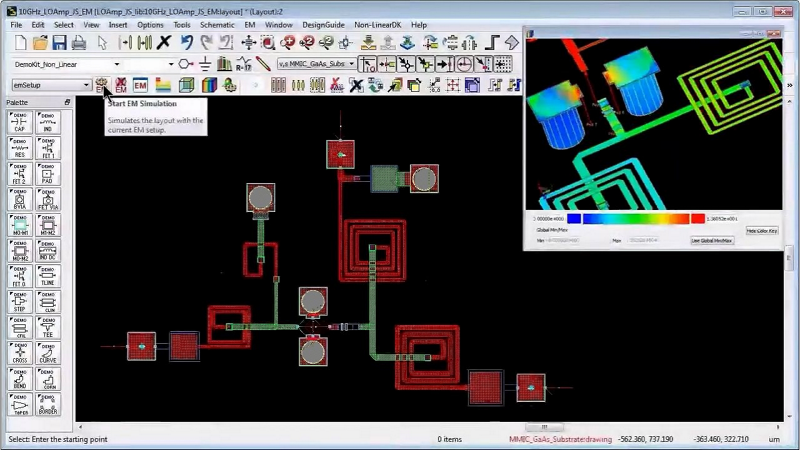Click the zoom-in magnifier with plus sign
Viewport: 800px width, 450px height.
(x=287, y=43)
